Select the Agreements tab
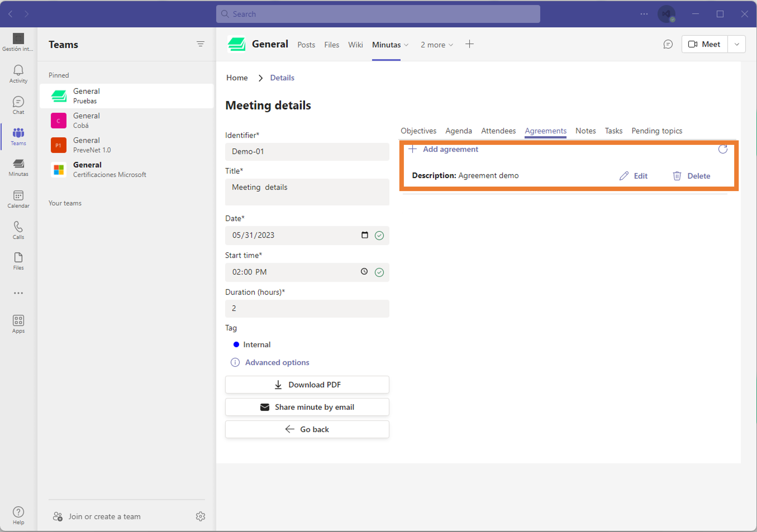 [545, 131]
